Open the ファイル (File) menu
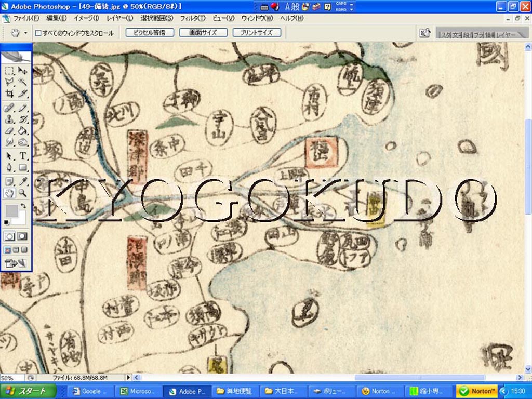Viewport: 532px width, 399px height. tap(26, 18)
